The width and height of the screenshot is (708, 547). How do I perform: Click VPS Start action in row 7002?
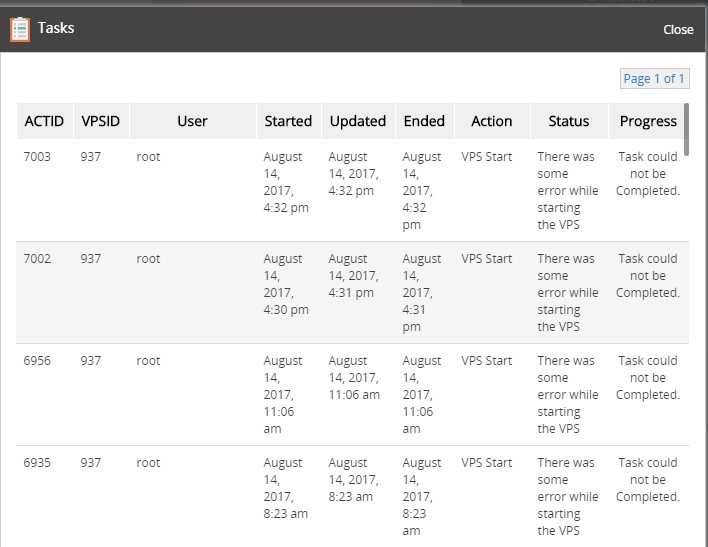pos(487,259)
